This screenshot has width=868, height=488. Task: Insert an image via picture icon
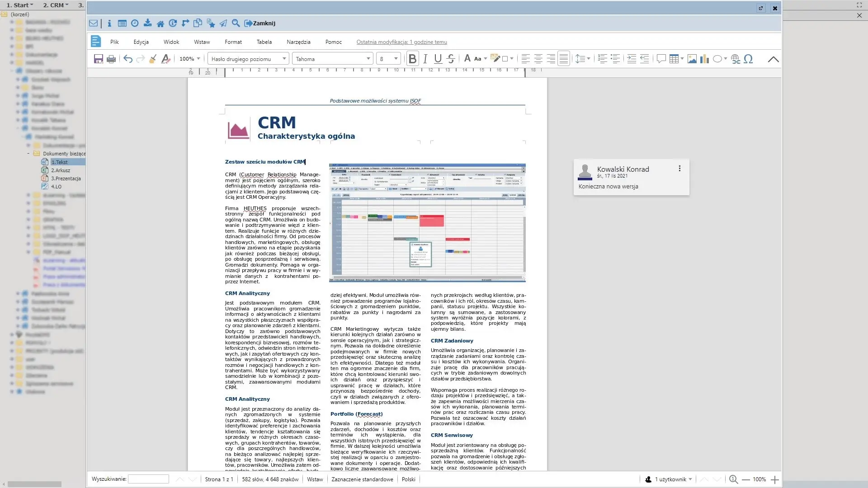point(692,59)
